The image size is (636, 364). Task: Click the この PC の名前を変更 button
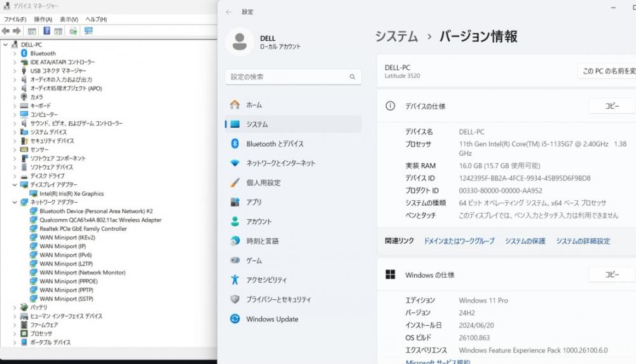click(607, 71)
